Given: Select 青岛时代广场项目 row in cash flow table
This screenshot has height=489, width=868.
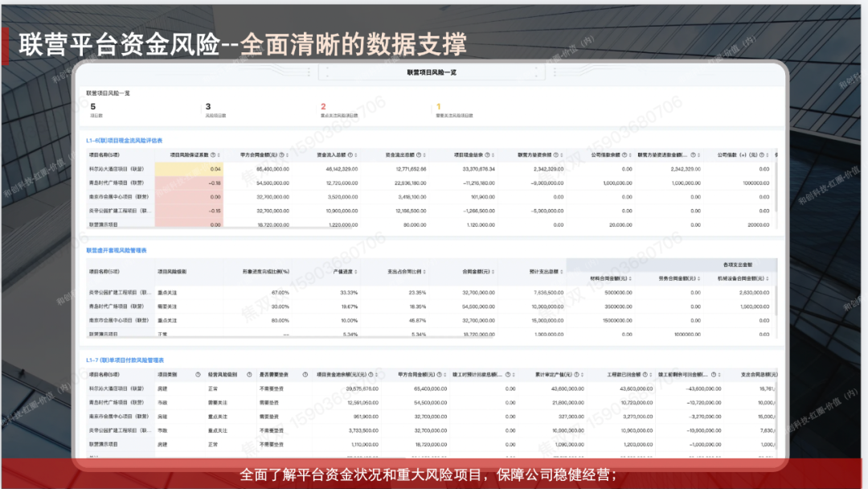Looking at the screenshot, I should [117, 183].
